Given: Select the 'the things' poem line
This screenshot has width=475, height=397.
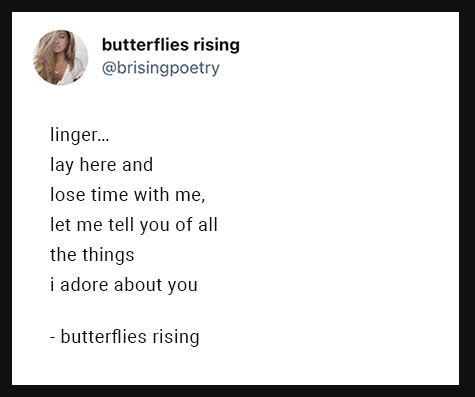Looking at the screenshot, I should coord(92,255).
